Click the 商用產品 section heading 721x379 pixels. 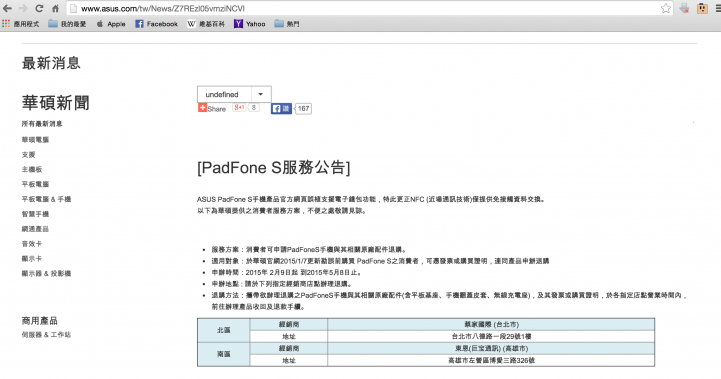pos(40,321)
